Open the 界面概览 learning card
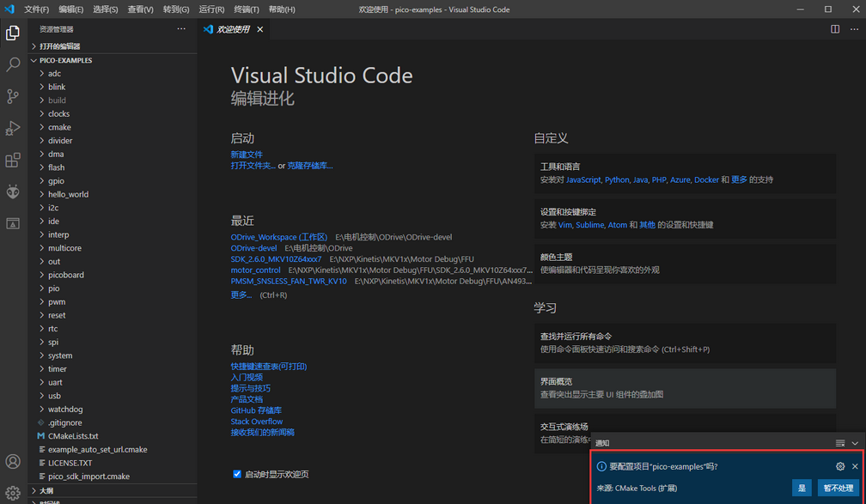Screen dimensions: 866x504 [685, 388]
